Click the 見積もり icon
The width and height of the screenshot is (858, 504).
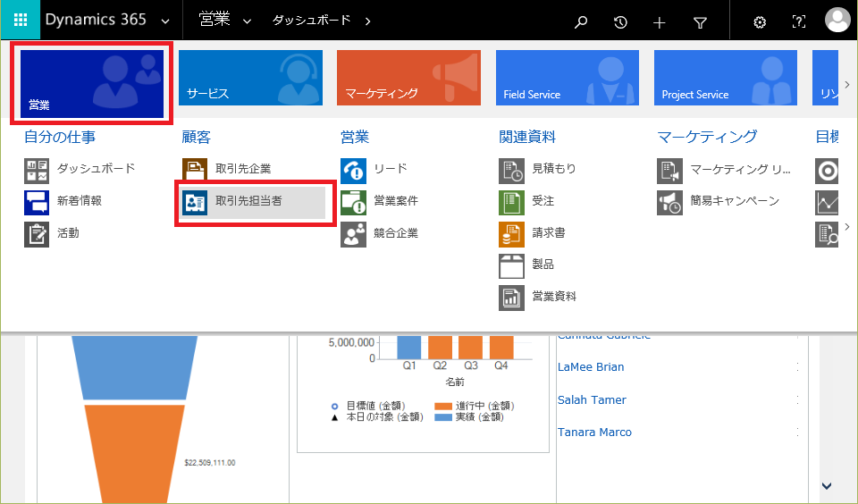coord(511,171)
